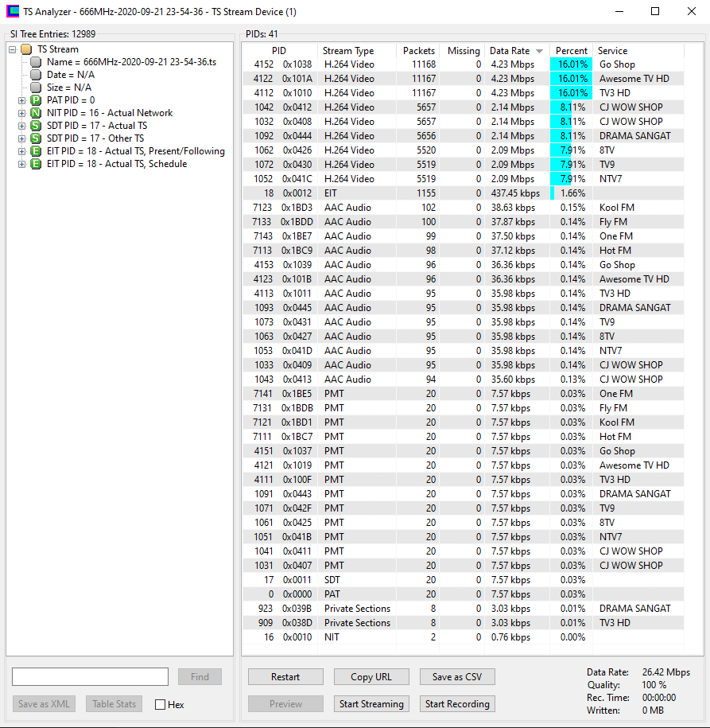This screenshot has height=728, width=710.
Task: Click the Stream Type column header
Action: coord(348,51)
